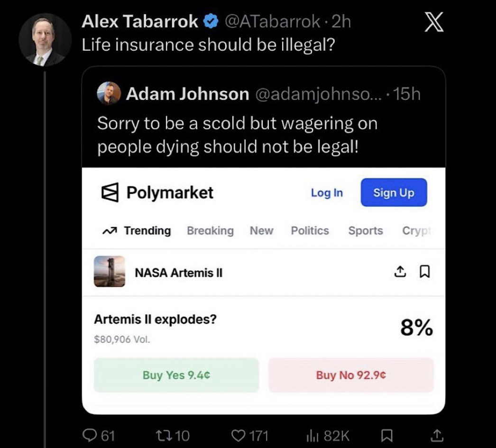Click the Log In link
The height and width of the screenshot is (448, 496).
click(327, 193)
